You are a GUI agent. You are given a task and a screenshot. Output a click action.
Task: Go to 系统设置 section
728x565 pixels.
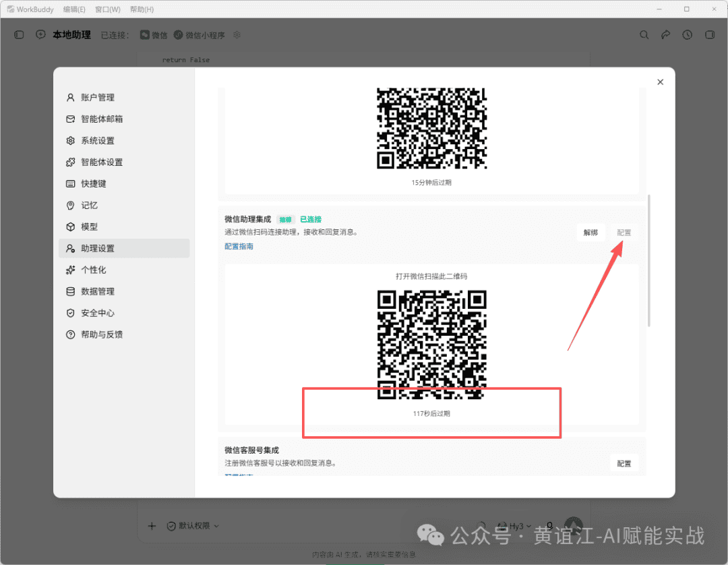pos(124,141)
